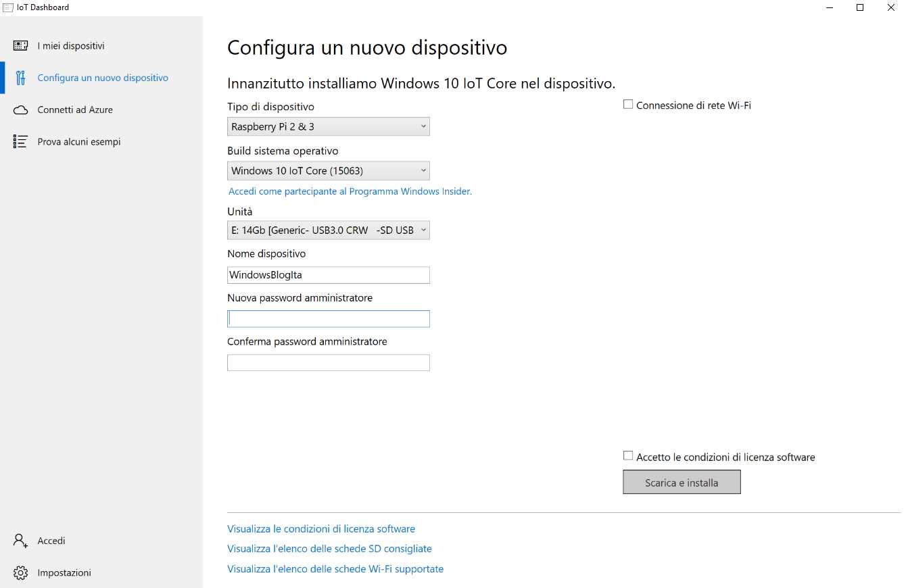
Task: Go to Connetti ad Azure
Action: [x=101, y=109]
